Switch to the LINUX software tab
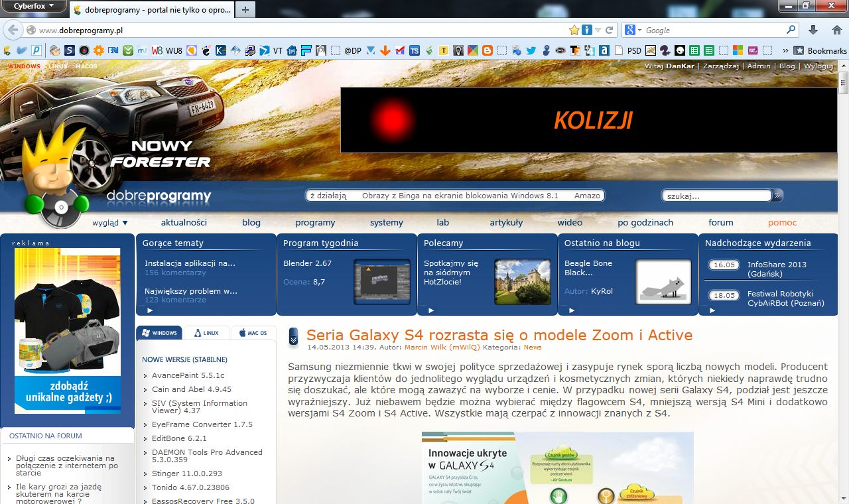 click(206, 333)
